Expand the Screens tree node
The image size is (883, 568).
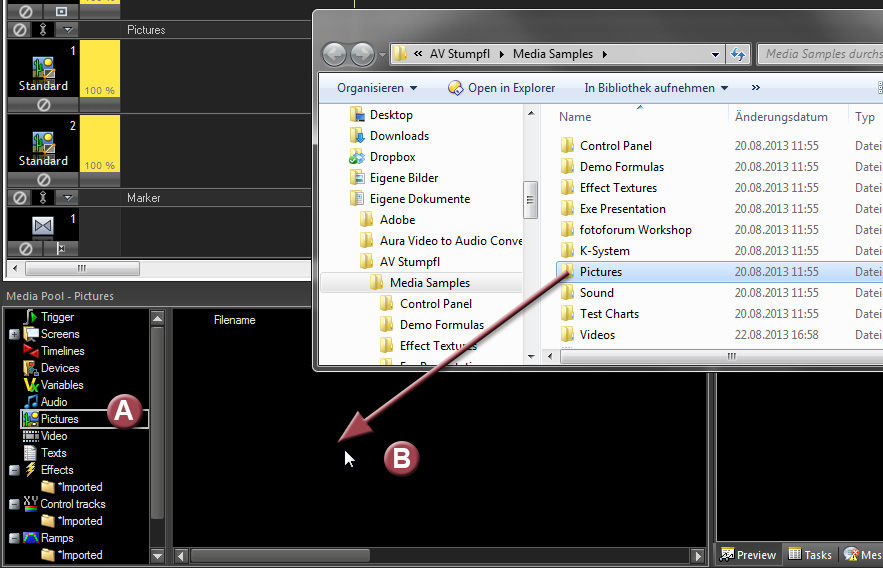(14, 334)
